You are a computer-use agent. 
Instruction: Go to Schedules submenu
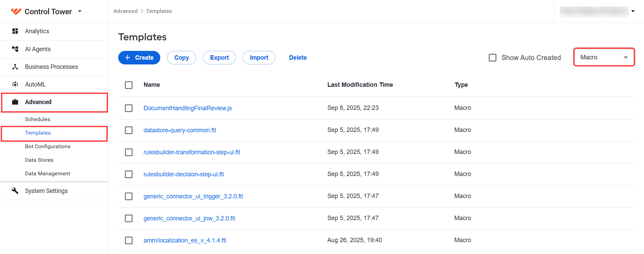point(38,119)
